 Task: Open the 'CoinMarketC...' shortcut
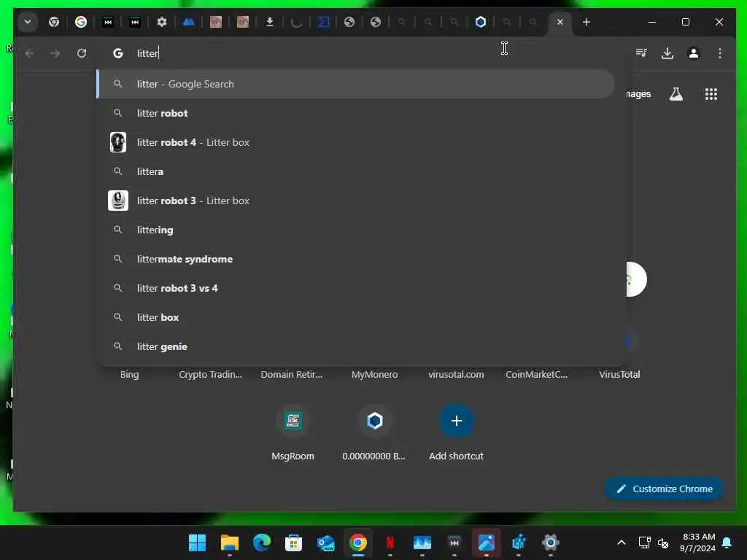pos(536,374)
